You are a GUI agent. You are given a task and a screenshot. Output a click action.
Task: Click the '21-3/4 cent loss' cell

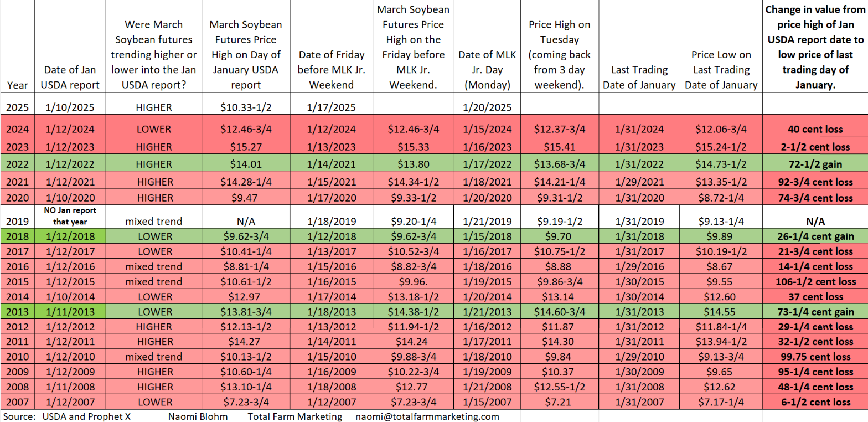[815, 251]
